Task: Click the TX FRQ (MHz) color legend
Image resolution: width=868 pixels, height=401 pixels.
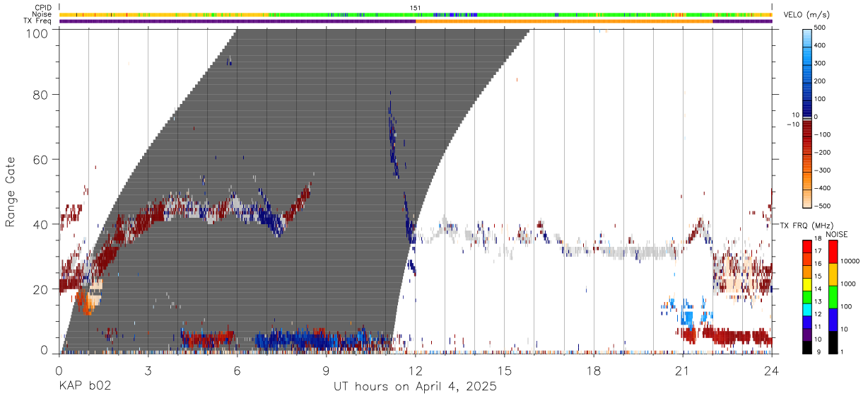Action: (807, 297)
